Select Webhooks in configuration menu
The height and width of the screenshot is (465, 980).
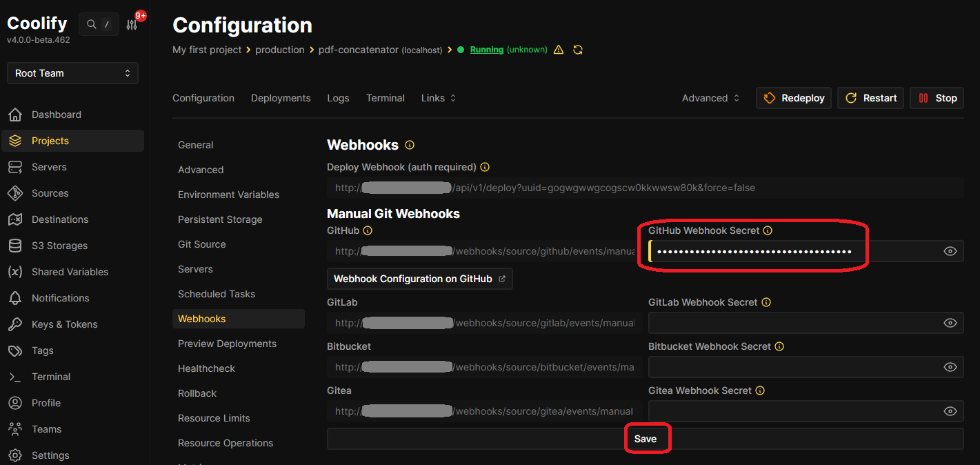click(x=238, y=319)
